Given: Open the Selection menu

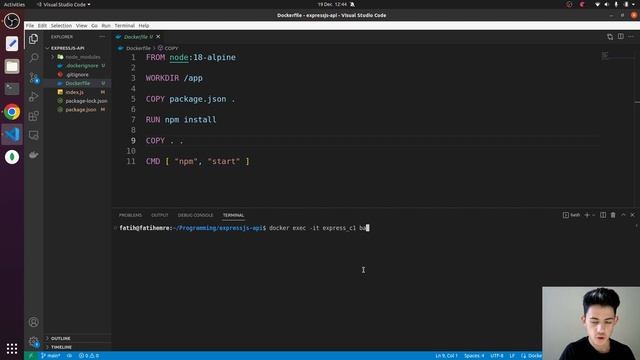Looking at the screenshot, I should pyautogui.click(x=61, y=25).
